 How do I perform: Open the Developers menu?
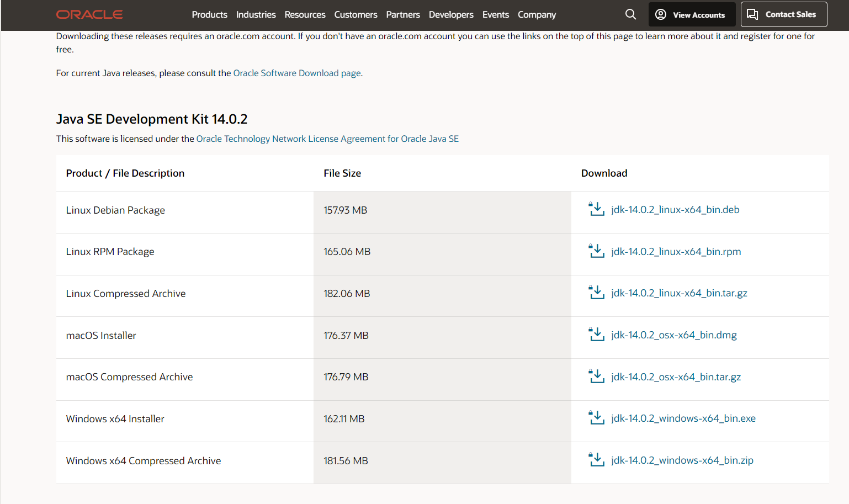[451, 14]
